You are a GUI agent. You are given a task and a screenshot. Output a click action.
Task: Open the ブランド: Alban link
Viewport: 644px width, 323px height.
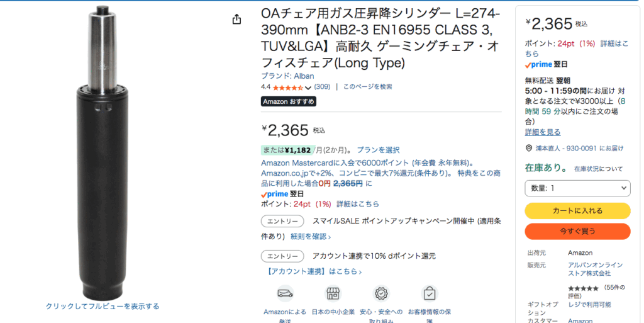click(x=287, y=76)
